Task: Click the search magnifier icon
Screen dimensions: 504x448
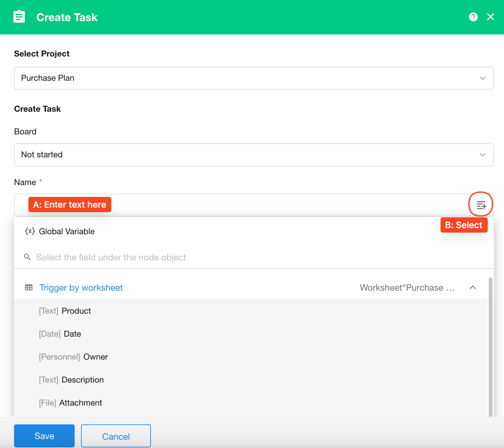Action: 27,257
